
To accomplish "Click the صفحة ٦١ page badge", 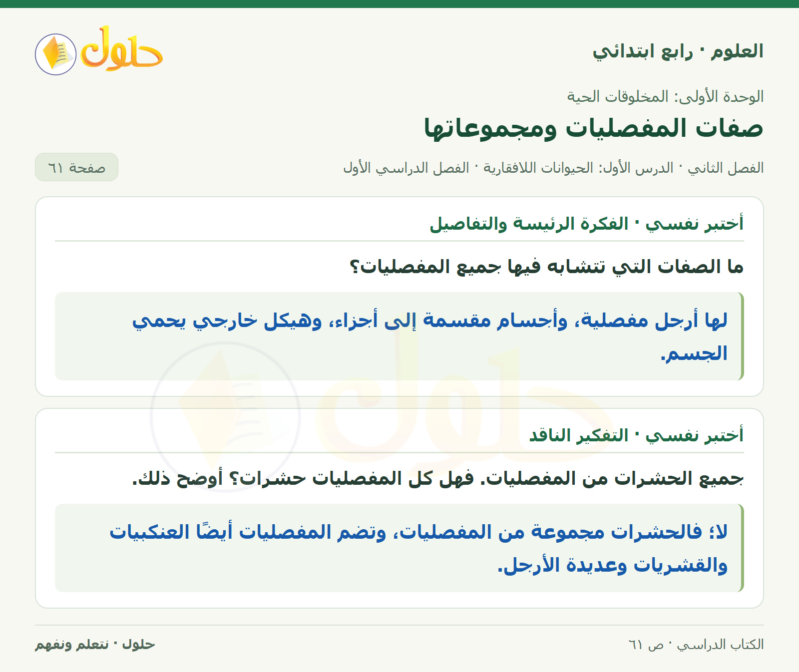I will [76, 167].
